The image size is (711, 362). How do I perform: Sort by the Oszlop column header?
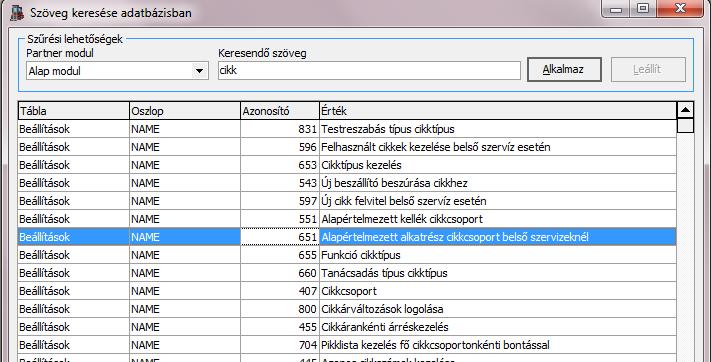coord(185,111)
